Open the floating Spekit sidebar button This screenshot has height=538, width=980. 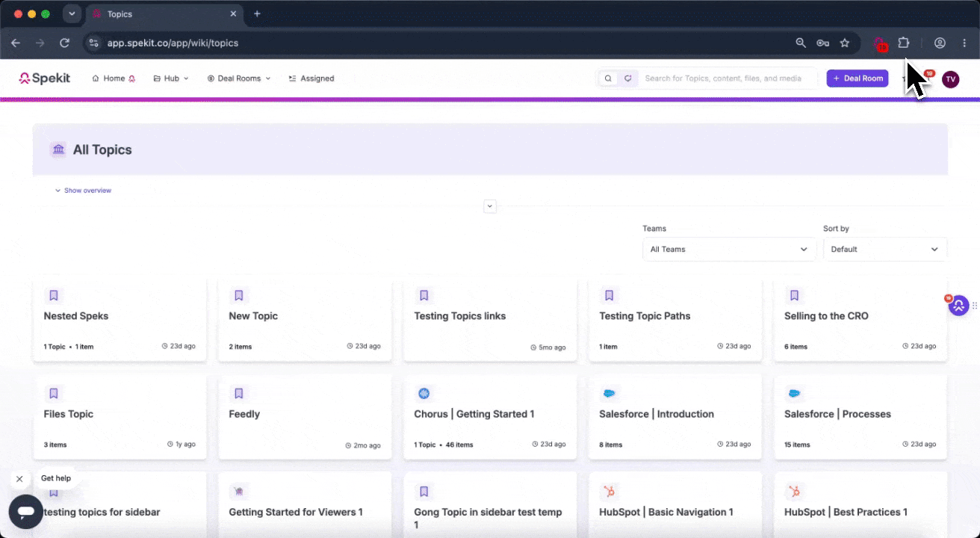(x=959, y=305)
